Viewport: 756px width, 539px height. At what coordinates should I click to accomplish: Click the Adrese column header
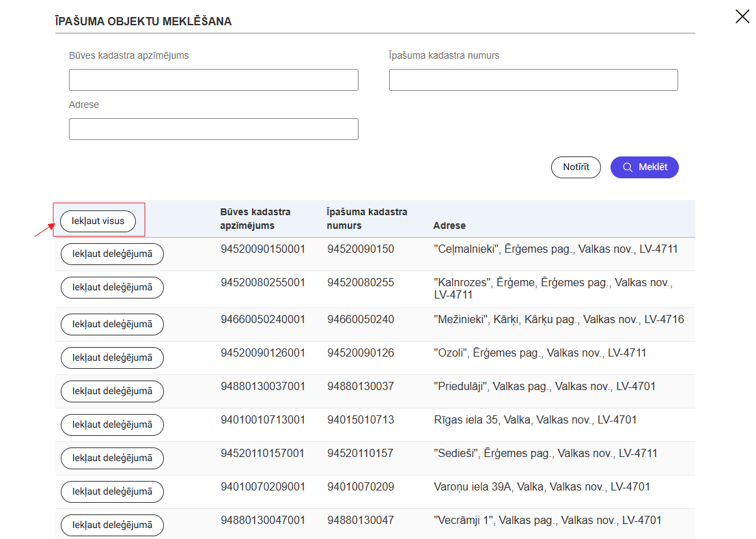pyautogui.click(x=449, y=225)
